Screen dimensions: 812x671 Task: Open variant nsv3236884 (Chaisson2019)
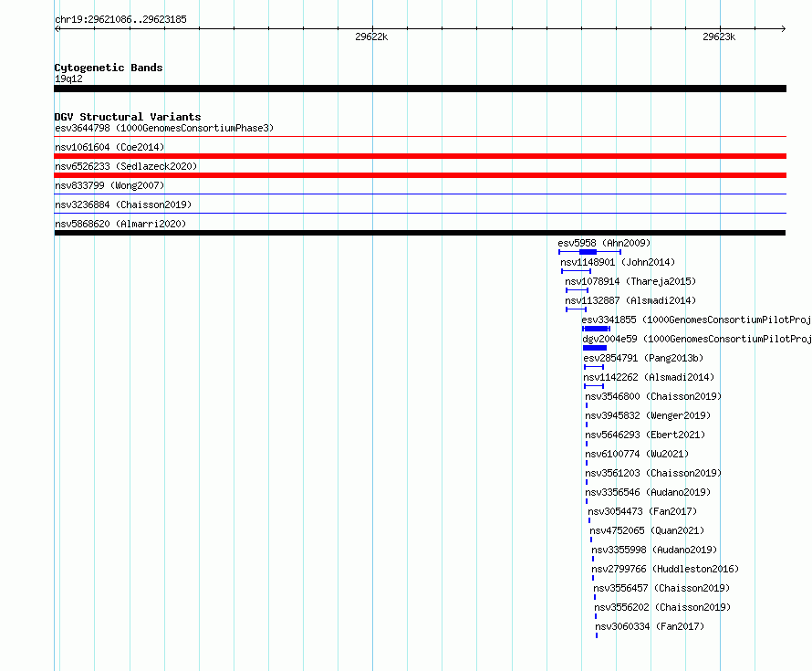click(x=123, y=204)
